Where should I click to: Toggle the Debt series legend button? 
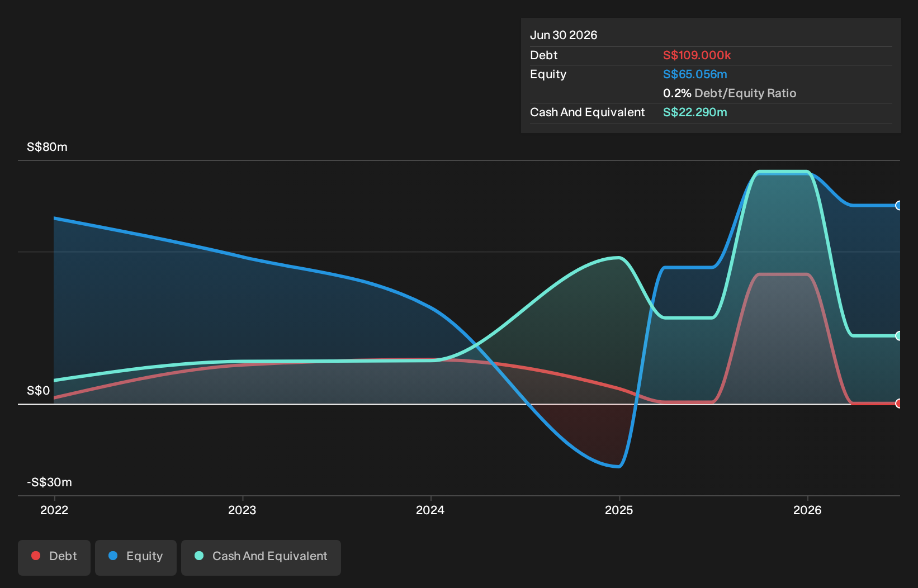coord(54,557)
